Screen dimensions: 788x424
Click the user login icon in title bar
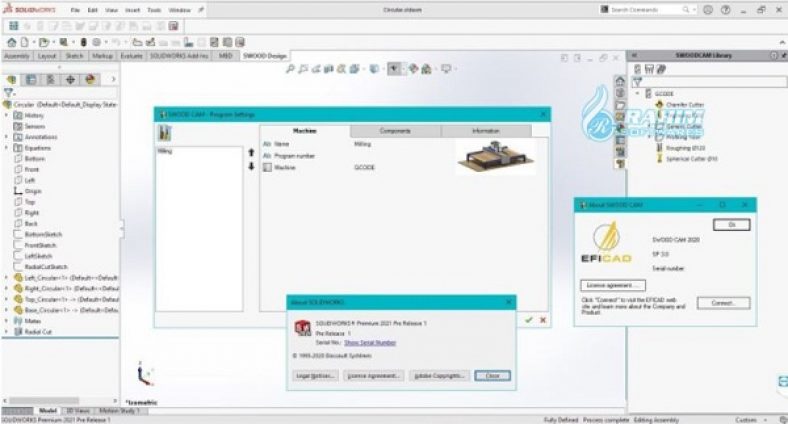(708, 10)
